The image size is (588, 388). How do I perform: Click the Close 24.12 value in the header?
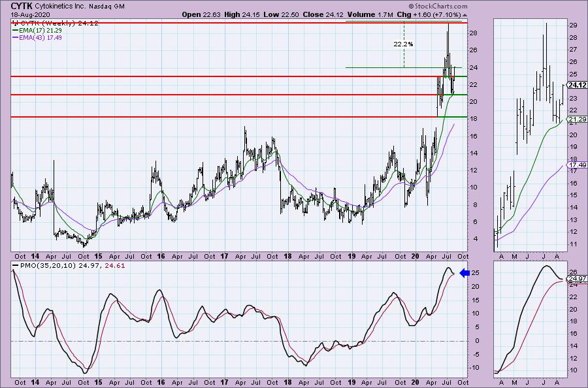pyautogui.click(x=322, y=14)
